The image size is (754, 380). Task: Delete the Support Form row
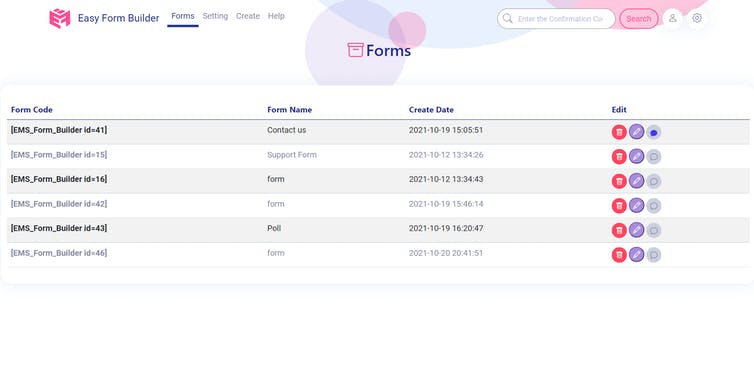(x=619, y=156)
